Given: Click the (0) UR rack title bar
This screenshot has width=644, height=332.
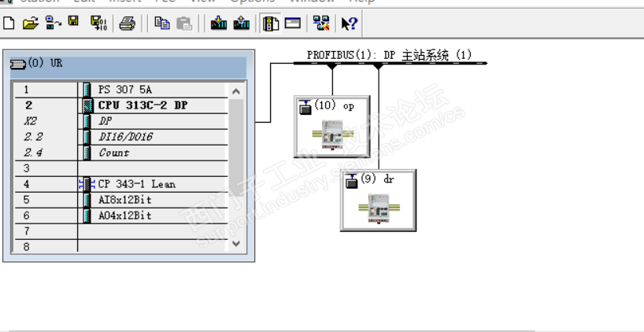Looking at the screenshot, I should click(x=128, y=68).
